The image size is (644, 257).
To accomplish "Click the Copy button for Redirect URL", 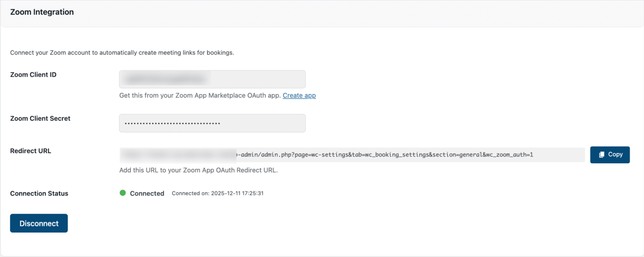I will (x=610, y=155).
